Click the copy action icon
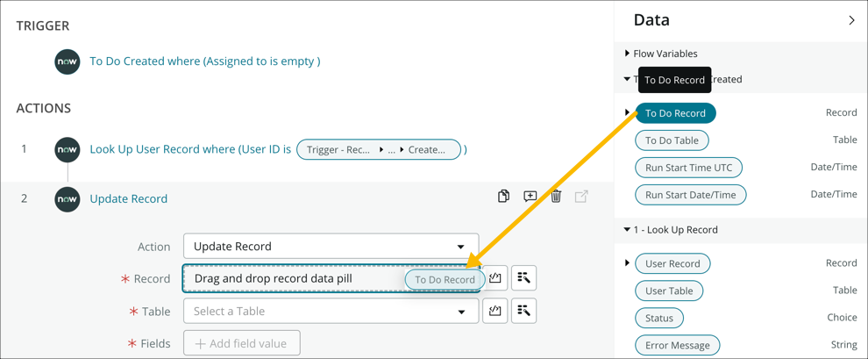Viewport: 868px width, 359px height. point(503,197)
